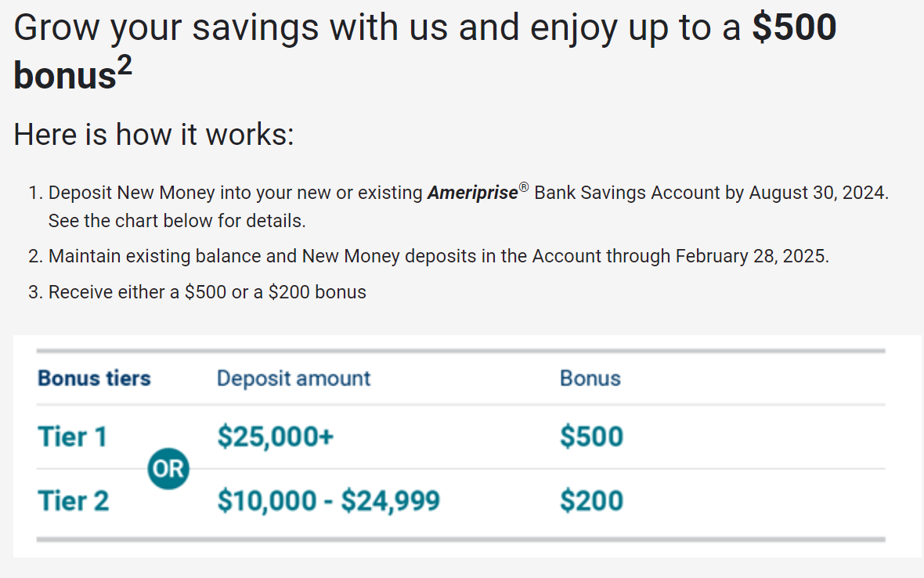Image resolution: width=924 pixels, height=578 pixels.
Task: Click the bold $500 in the headline
Action: tap(794, 27)
